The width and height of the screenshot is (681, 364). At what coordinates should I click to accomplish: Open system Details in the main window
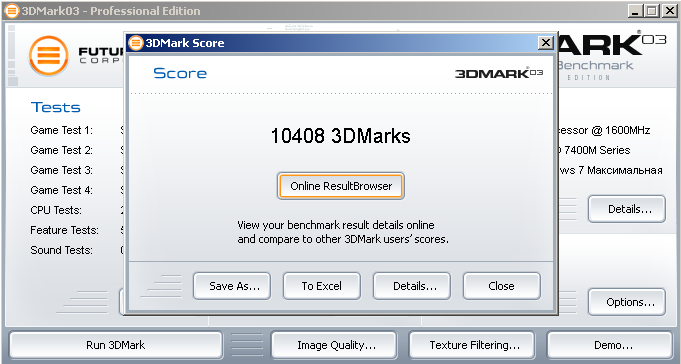[627, 209]
